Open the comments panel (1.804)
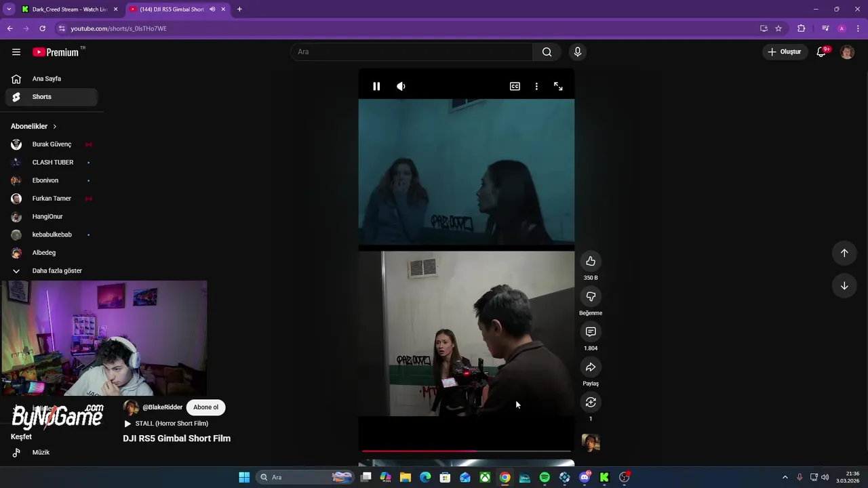 [591, 332]
